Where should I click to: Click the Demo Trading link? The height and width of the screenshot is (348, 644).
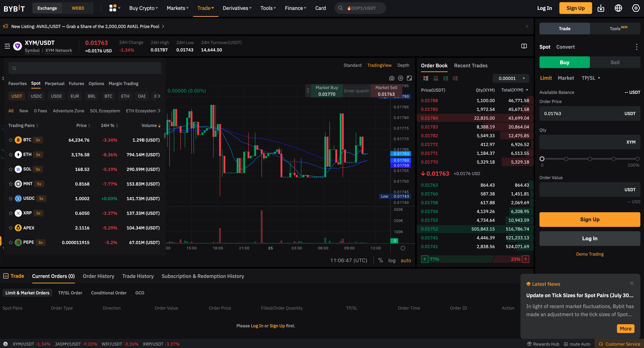click(590, 254)
